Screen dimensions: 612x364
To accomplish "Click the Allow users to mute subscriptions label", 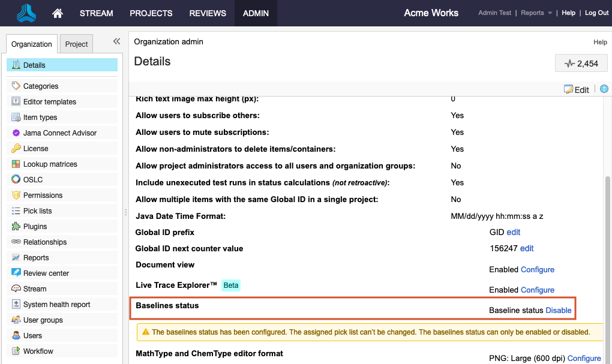I will tap(202, 133).
